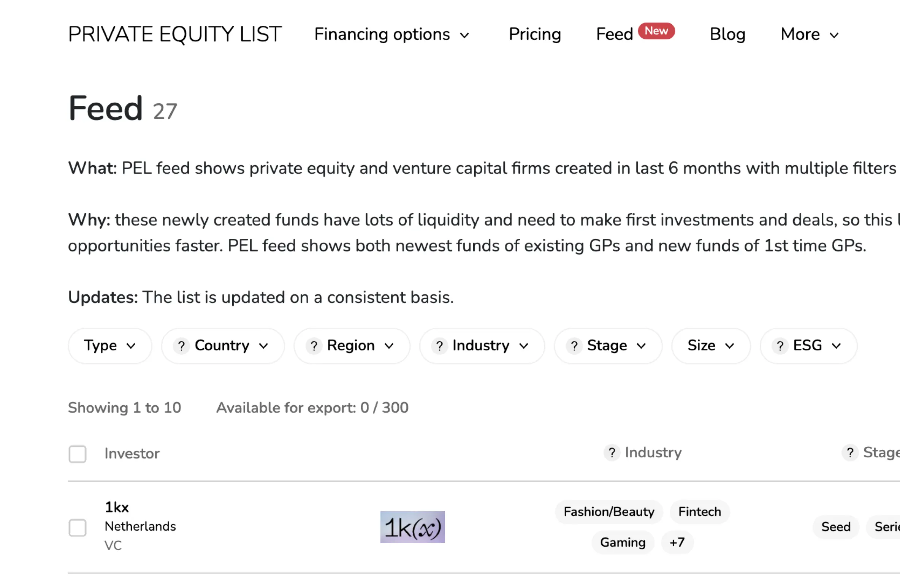Open the Financing options menu
This screenshot has height=588, width=900.
(392, 34)
